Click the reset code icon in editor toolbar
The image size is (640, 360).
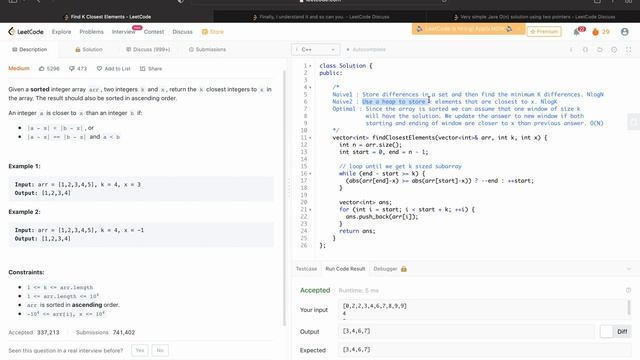click(x=600, y=49)
